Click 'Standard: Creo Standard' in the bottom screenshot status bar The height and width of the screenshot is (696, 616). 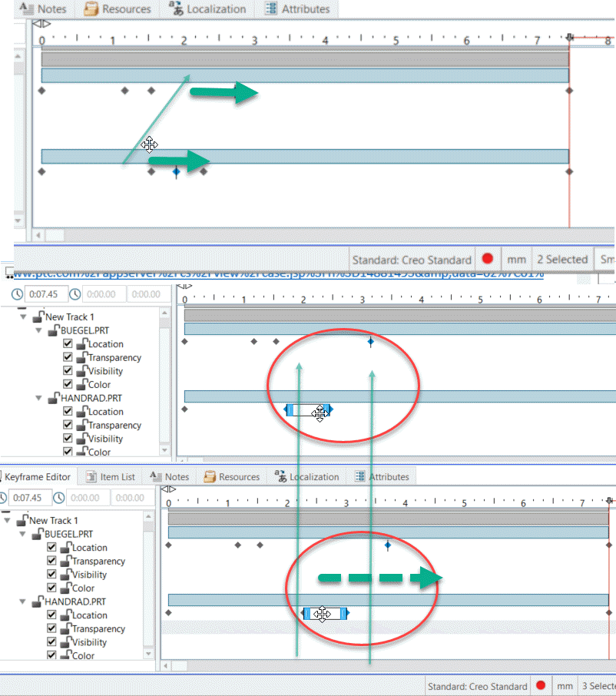(x=477, y=686)
